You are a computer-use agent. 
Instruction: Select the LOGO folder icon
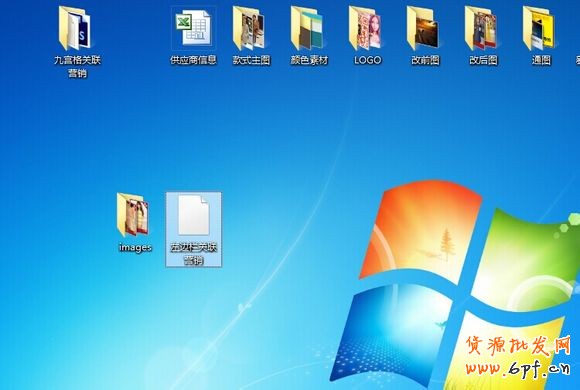click(x=365, y=28)
